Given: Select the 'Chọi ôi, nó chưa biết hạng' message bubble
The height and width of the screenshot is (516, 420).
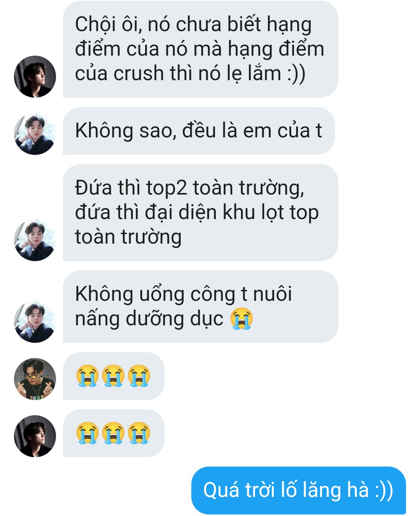Looking at the screenshot, I should coord(201,49).
